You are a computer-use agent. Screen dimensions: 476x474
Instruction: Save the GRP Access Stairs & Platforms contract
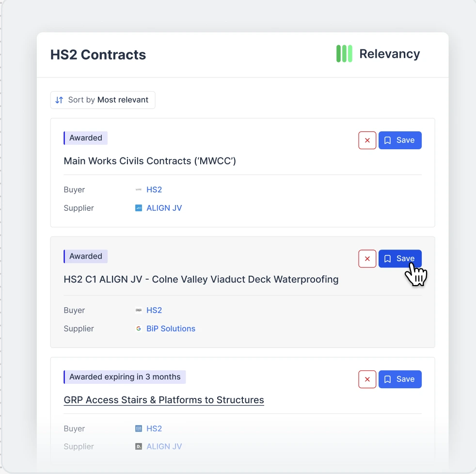click(400, 379)
